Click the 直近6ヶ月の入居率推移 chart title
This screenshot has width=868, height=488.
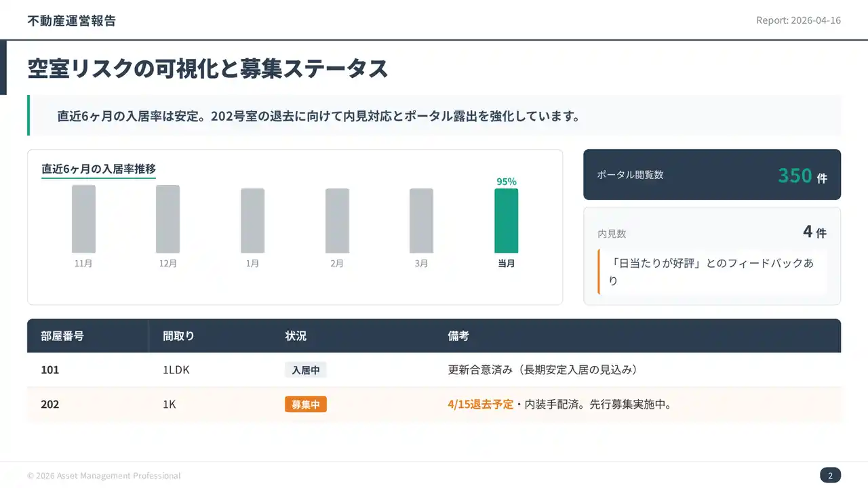click(x=99, y=169)
